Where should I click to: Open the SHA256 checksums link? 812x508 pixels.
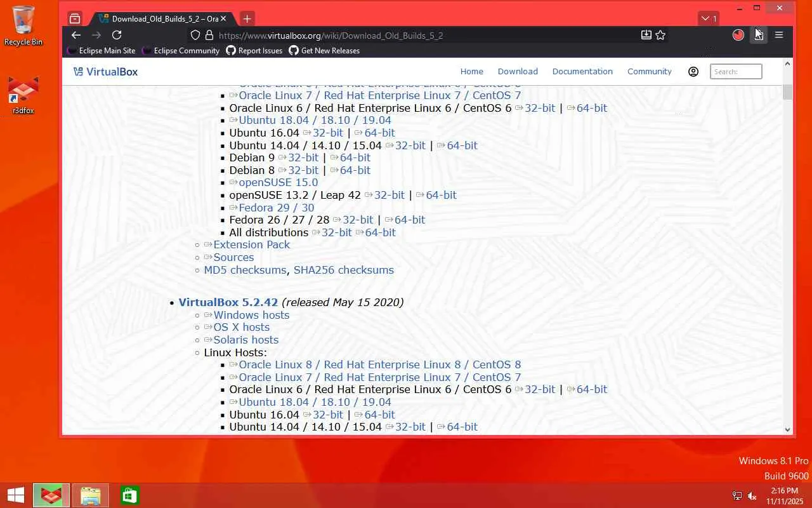(x=344, y=270)
